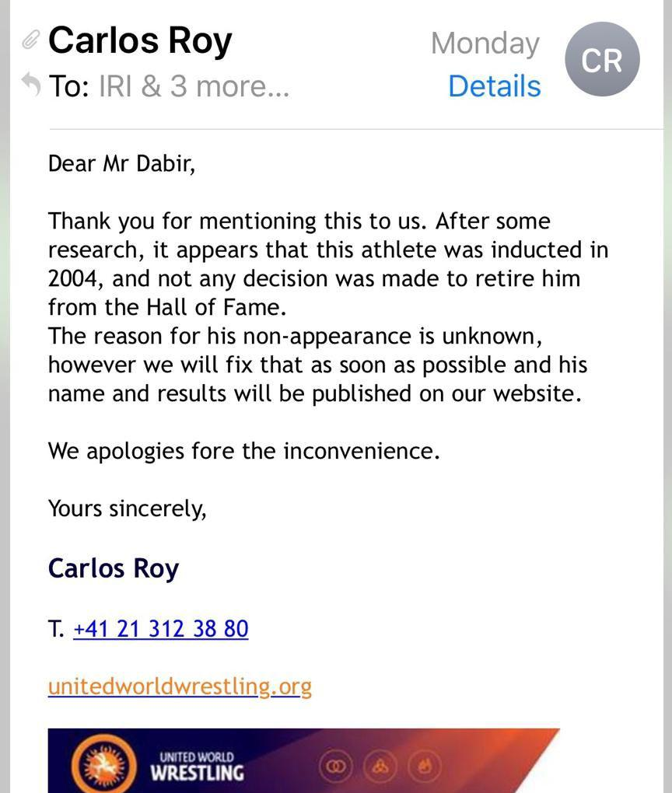The width and height of the screenshot is (672, 793).
Task: Tap the 'To:' label
Action: pyautogui.click(x=69, y=86)
